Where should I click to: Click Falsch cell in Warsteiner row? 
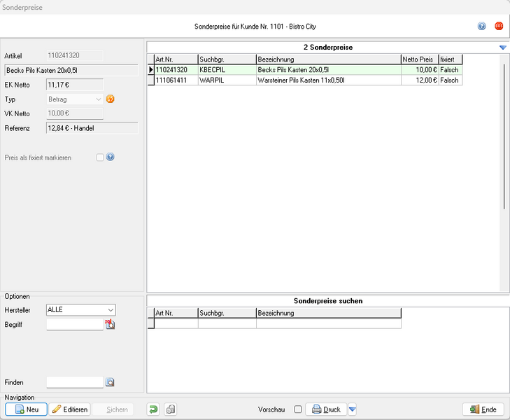[x=451, y=80]
